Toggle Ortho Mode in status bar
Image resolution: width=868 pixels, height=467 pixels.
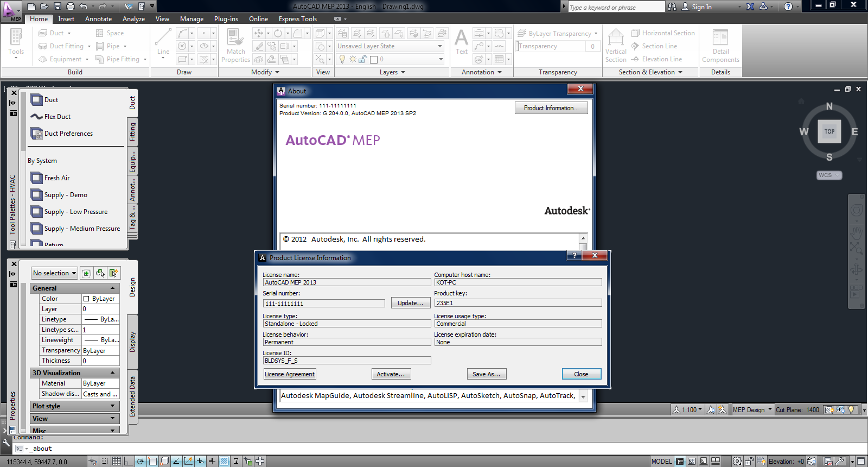click(x=129, y=461)
